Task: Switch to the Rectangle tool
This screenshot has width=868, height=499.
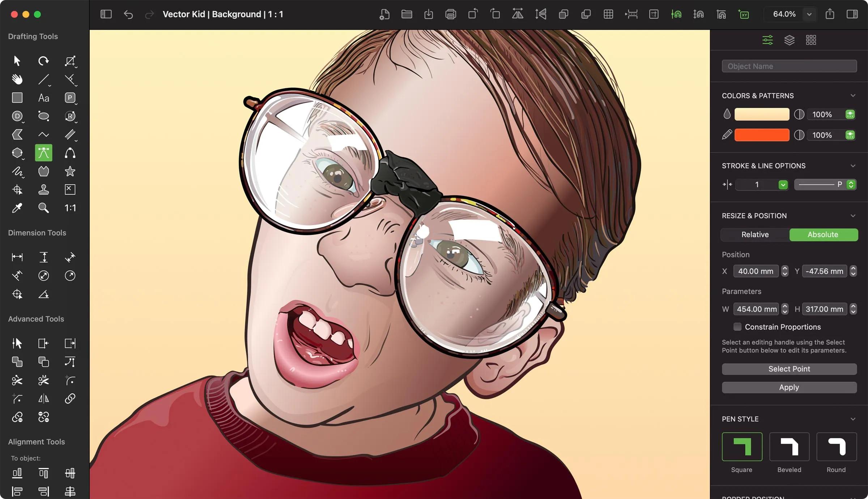Action: point(17,98)
